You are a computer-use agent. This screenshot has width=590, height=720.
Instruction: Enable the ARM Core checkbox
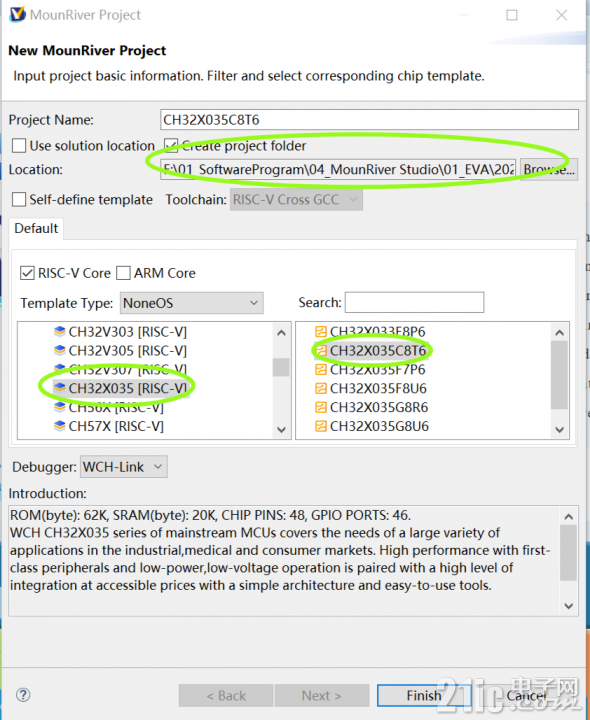124,273
